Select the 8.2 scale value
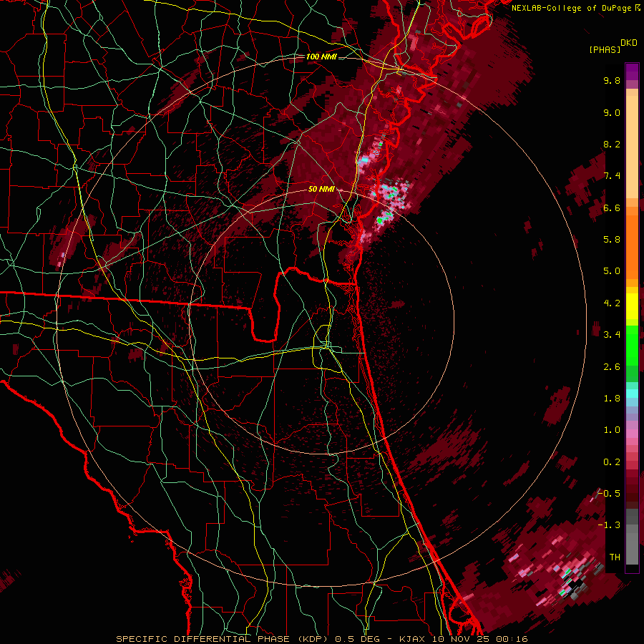This screenshot has width=644, height=644. click(612, 144)
